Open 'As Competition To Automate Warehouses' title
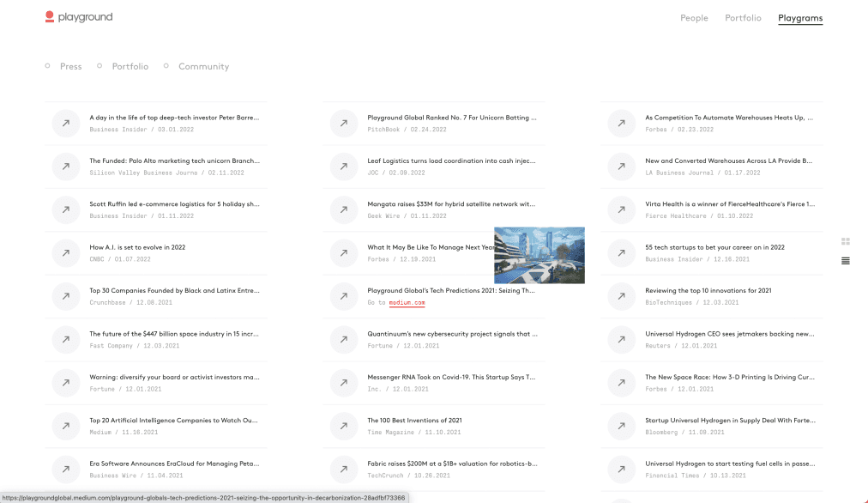The height and width of the screenshot is (503, 868). pos(729,118)
